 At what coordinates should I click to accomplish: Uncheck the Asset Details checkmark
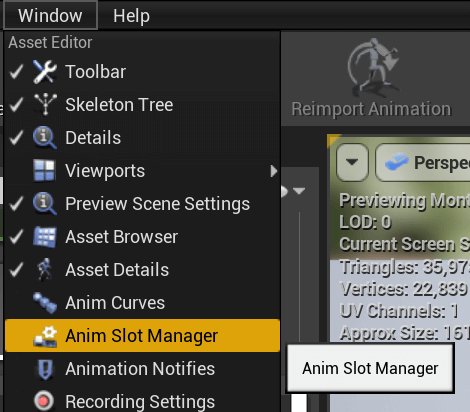[16, 270]
